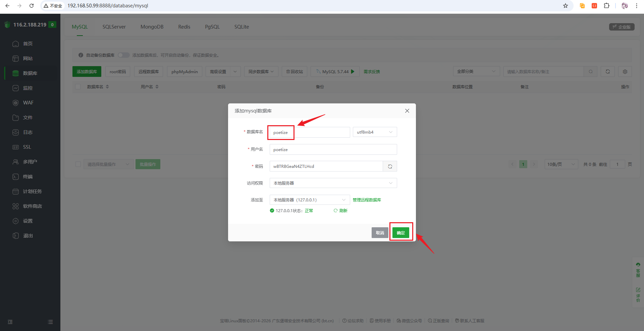Expand the 127.0.0.1 server dropdown

pyautogui.click(x=310, y=200)
